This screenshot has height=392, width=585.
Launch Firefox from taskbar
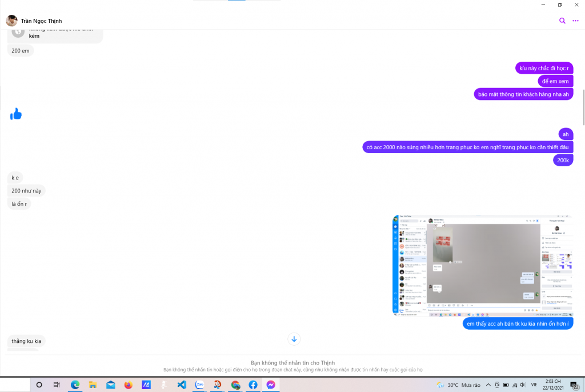pyautogui.click(x=129, y=385)
